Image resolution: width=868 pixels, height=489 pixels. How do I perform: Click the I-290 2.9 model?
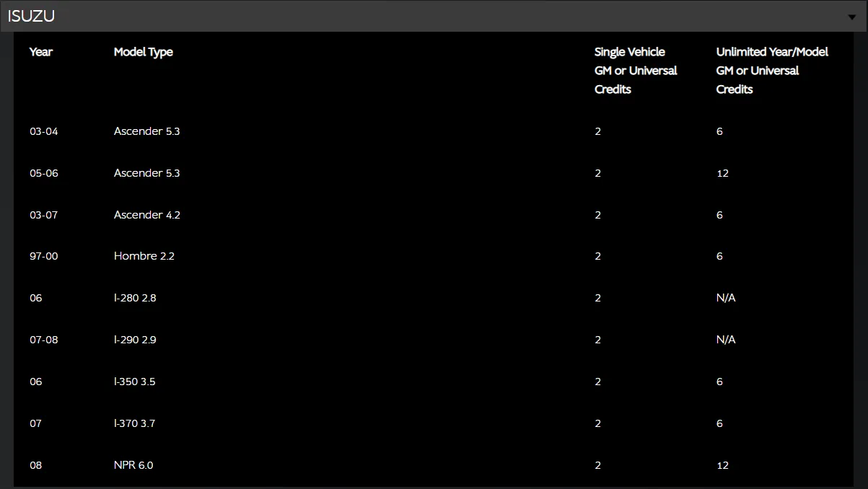[135, 340]
